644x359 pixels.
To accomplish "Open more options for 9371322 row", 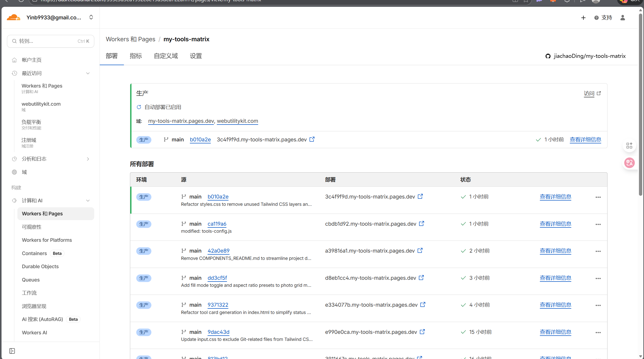I will click(x=598, y=305).
